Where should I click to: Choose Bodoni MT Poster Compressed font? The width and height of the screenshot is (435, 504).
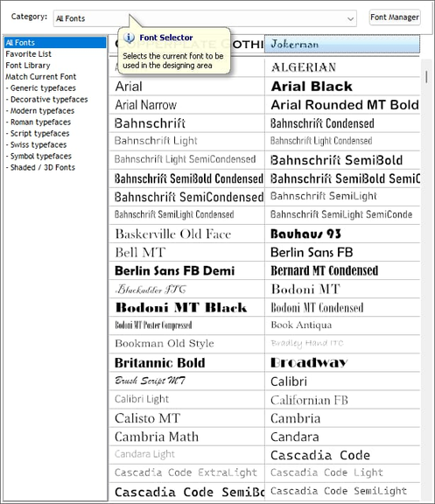(x=186, y=325)
